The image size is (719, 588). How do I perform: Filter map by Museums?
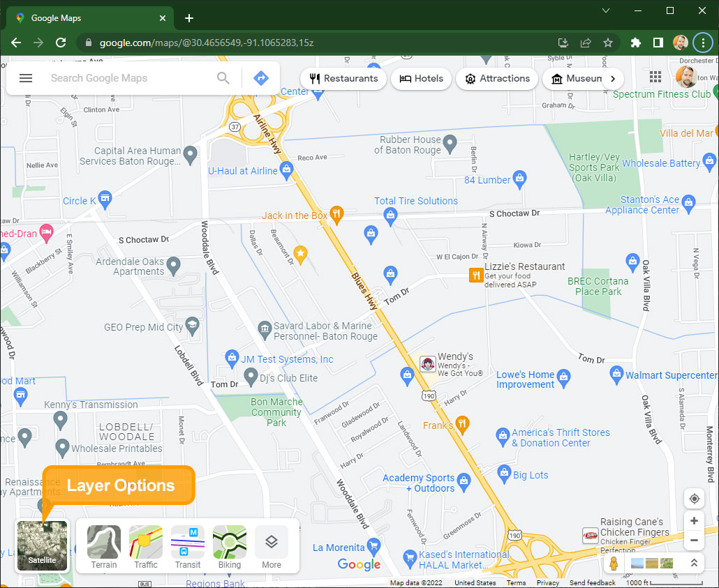[x=577, y=78]
